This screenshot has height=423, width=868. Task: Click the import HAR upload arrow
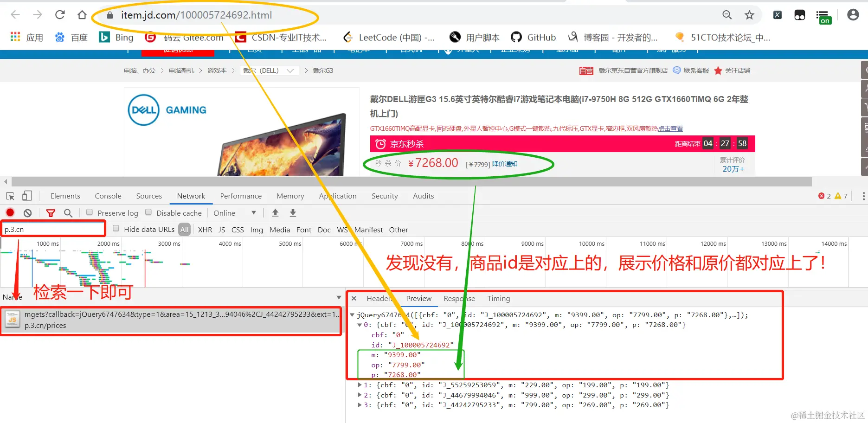pyautogui.click(x=275, y=213)
